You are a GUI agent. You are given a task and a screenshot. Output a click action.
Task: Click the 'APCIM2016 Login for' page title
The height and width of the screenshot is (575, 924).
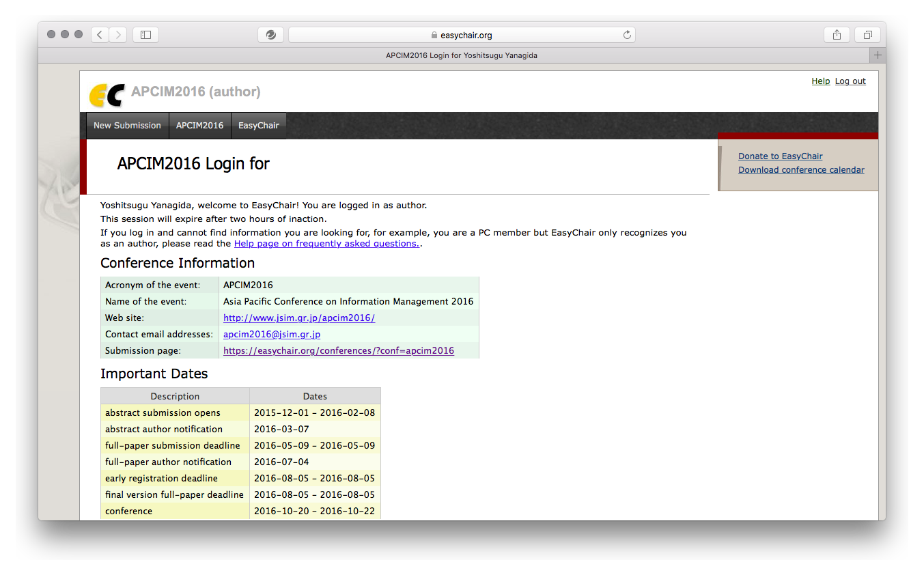point(193,164)
